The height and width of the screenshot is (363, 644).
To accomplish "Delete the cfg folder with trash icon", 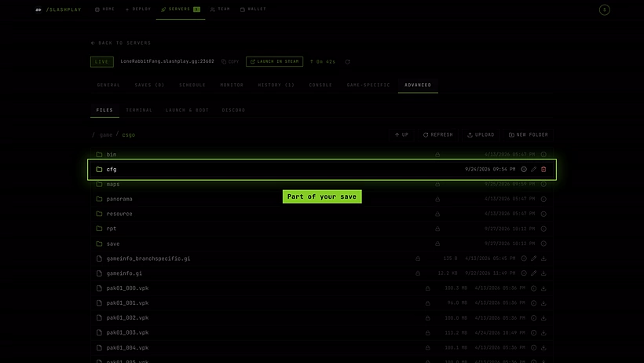I will point(543,170).
